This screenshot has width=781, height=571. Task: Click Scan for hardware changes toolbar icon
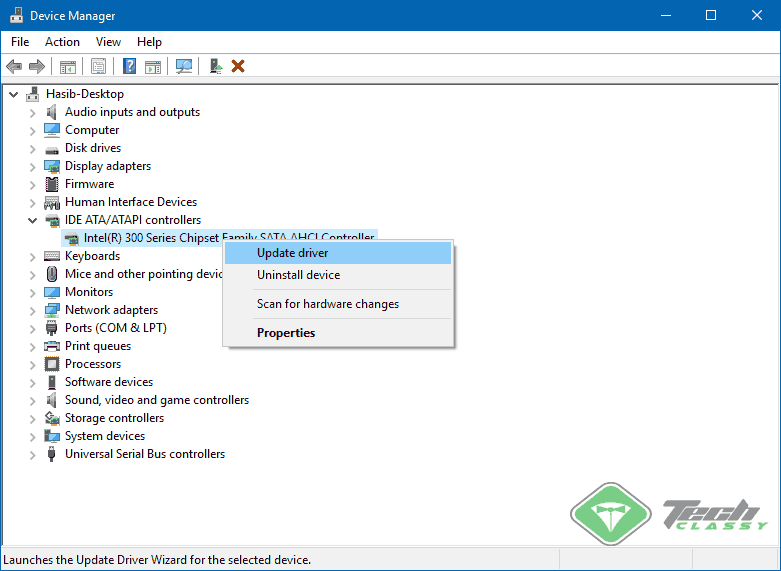184,66
